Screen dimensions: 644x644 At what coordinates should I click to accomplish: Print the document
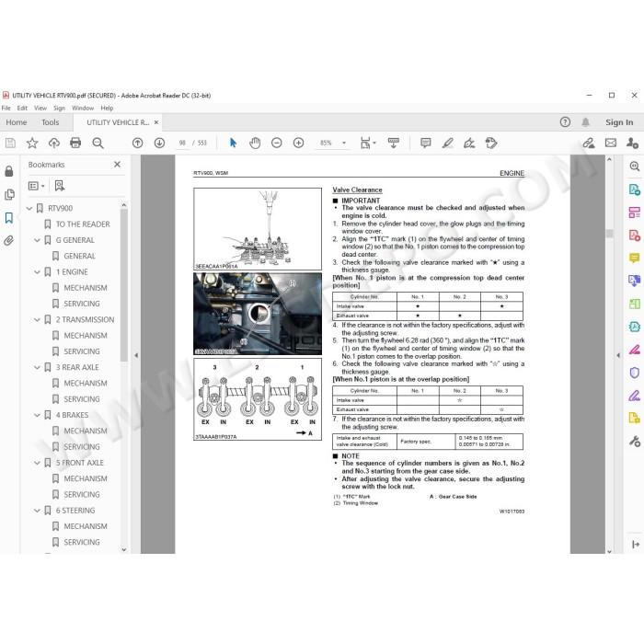pyautogui.click(x=75, y=143)
